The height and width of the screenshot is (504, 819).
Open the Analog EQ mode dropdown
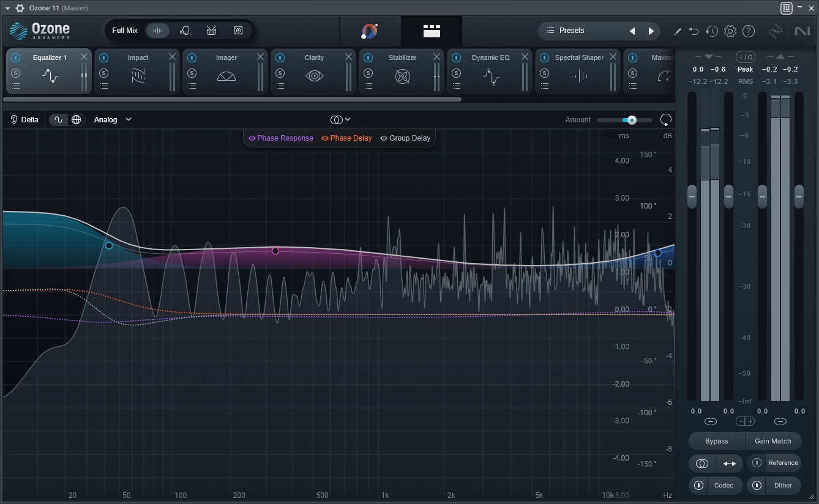tap(113, 120)
